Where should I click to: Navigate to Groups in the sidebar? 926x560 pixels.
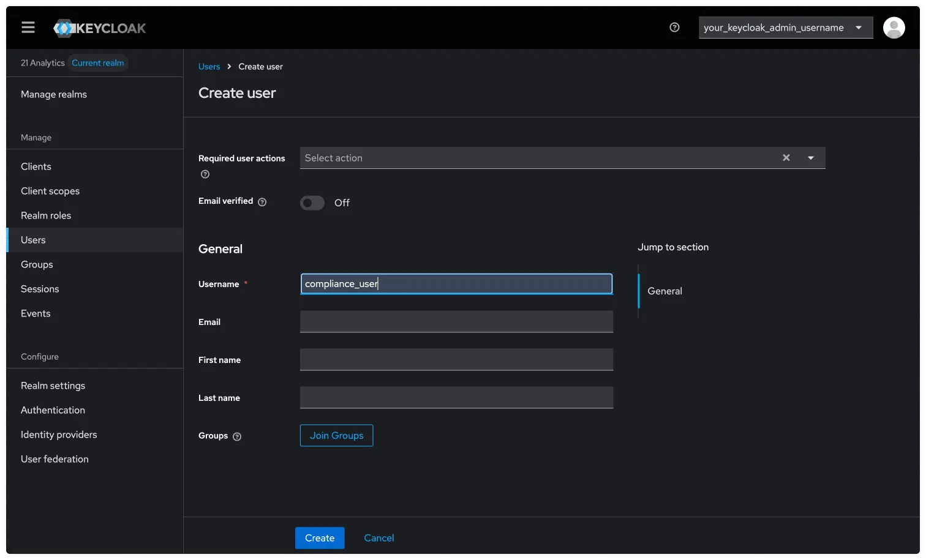(x=36, y=264)
